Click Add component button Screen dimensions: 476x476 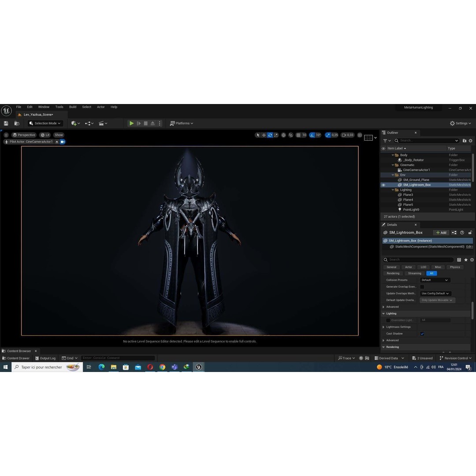click(441, 233)
